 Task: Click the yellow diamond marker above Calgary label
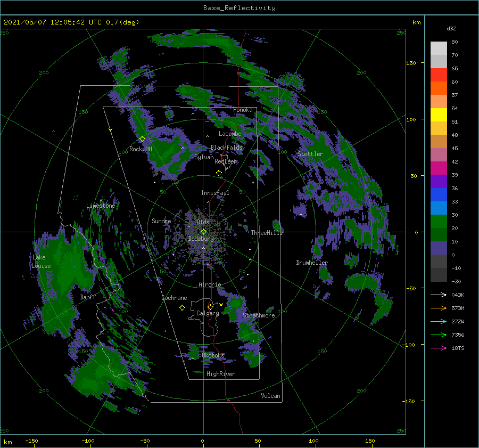pyautogui.click(x=210, y=307)
